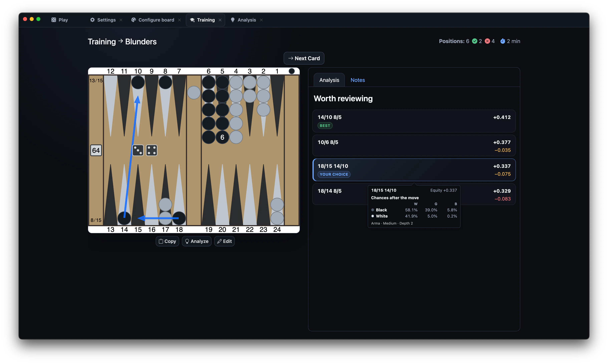Click the Settings gear icon

point(92,20)
